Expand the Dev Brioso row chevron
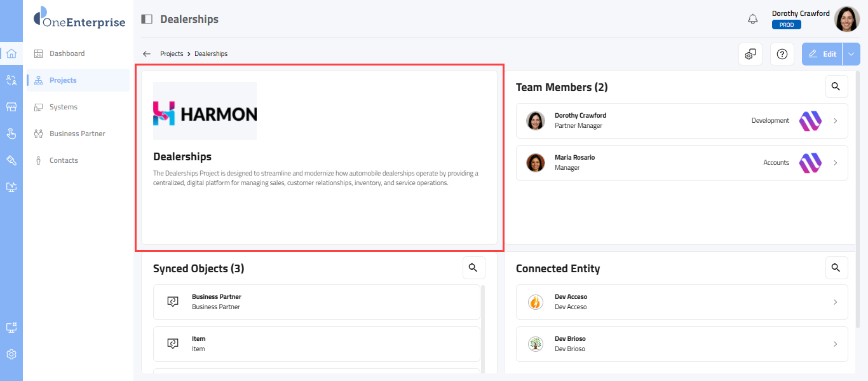This screenshot has width=868, height=381. pyautogui.click(x=836, y=344)
